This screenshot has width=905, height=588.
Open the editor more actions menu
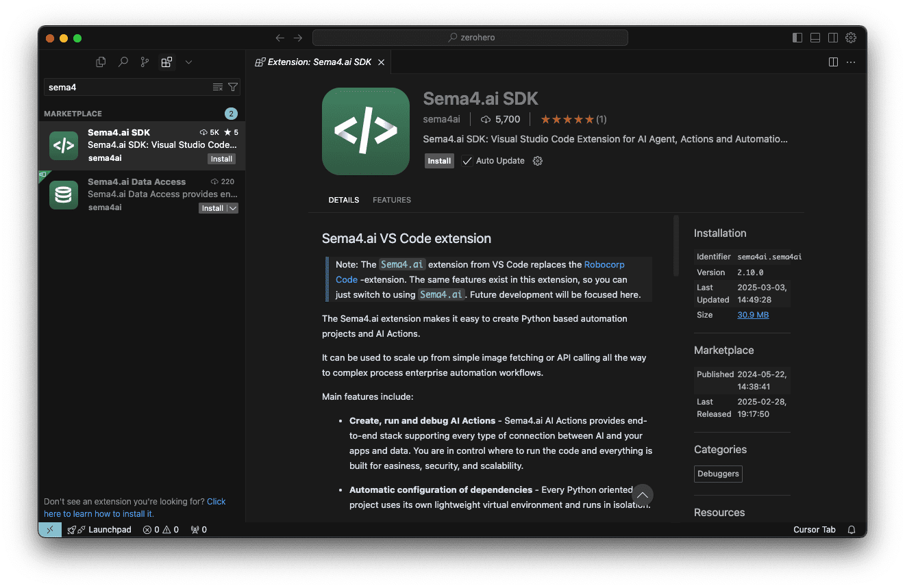click(850, 62)
